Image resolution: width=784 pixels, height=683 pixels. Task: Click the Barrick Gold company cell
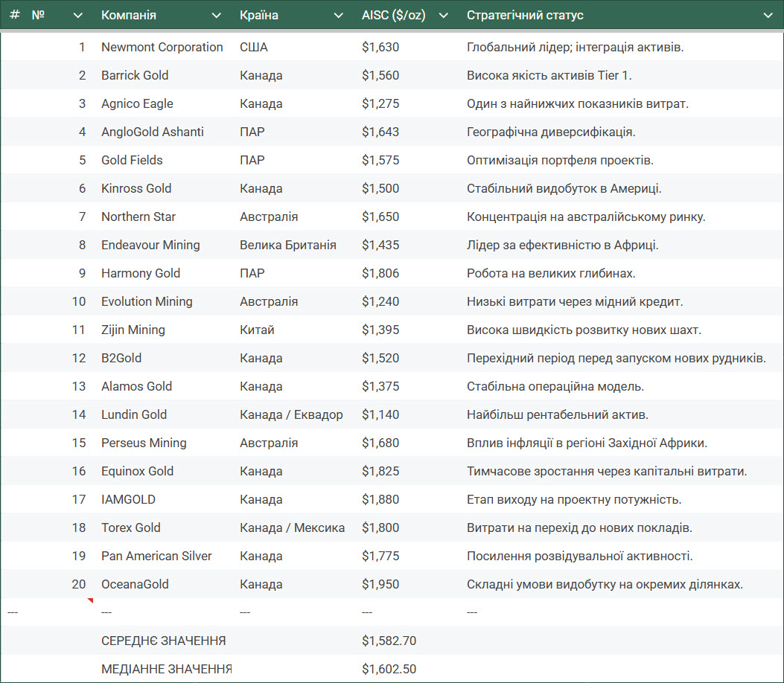click(135, 75)
